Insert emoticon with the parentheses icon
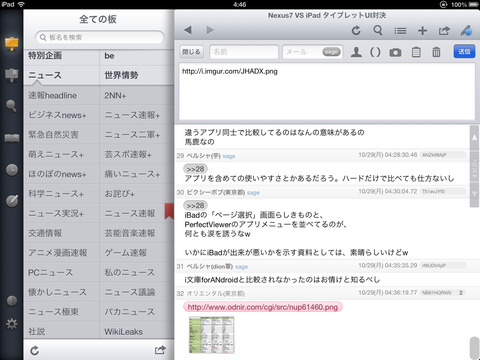Screen dimensions: 480x360 375,52
